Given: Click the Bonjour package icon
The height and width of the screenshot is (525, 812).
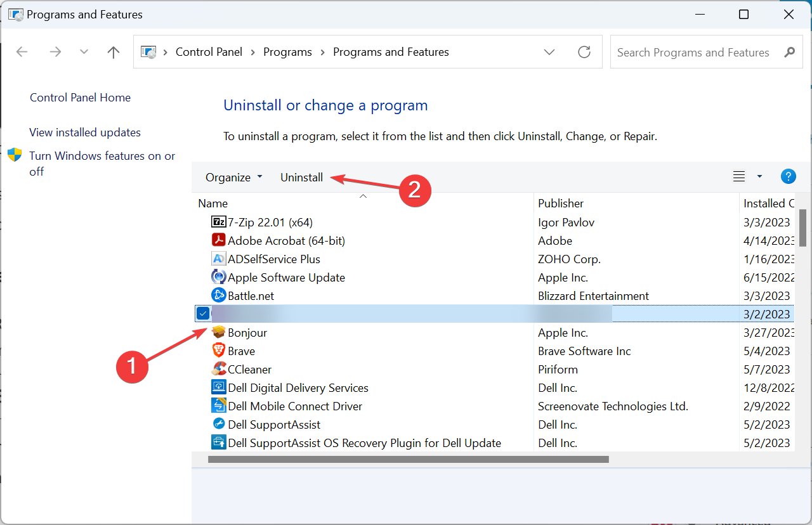Looking at the screenshot, I should [218, 332].
